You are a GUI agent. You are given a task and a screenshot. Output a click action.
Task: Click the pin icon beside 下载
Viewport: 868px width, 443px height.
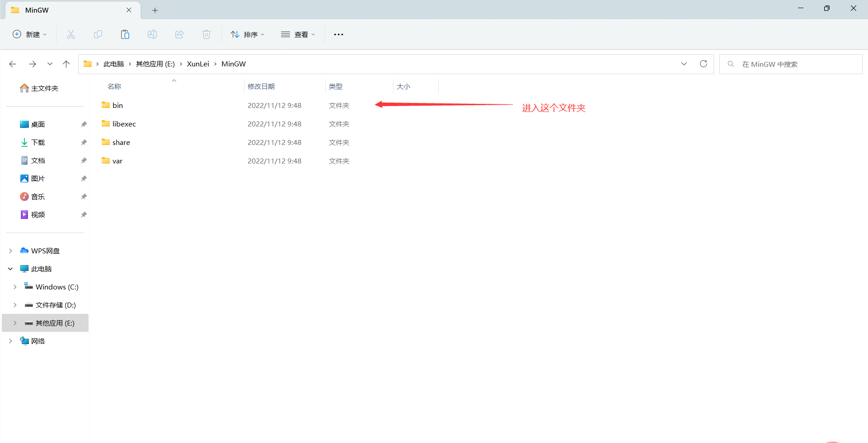coord(84,142)
